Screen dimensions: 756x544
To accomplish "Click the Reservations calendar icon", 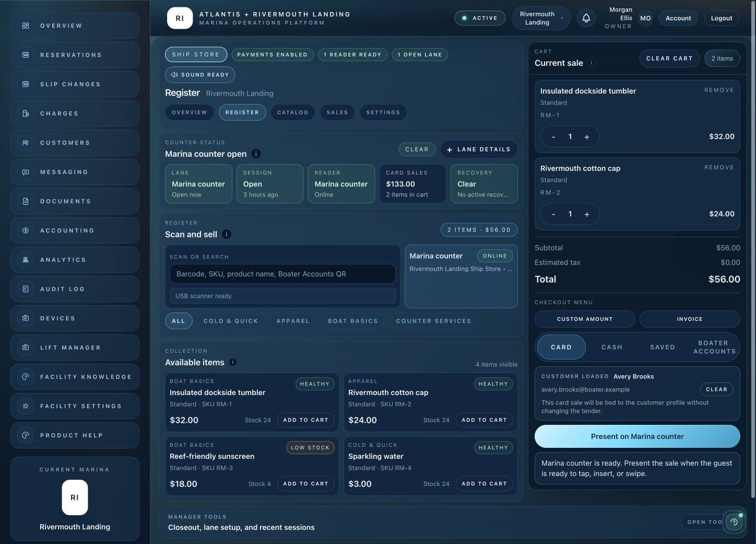I will tap(26, 55).
